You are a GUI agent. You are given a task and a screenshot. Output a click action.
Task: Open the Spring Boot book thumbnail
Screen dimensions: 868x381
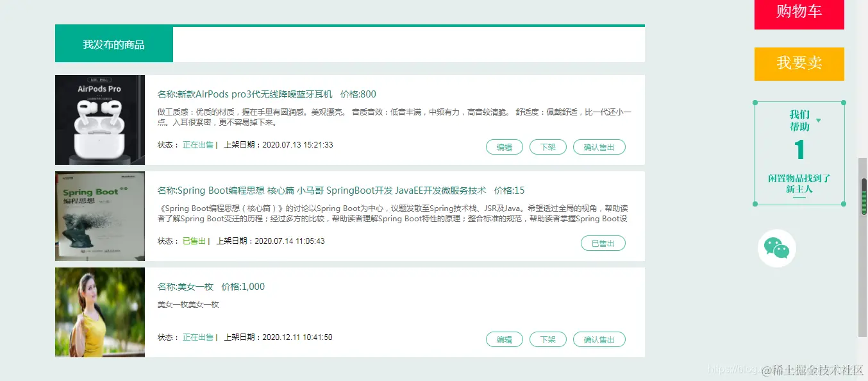[x=100, y=216]
